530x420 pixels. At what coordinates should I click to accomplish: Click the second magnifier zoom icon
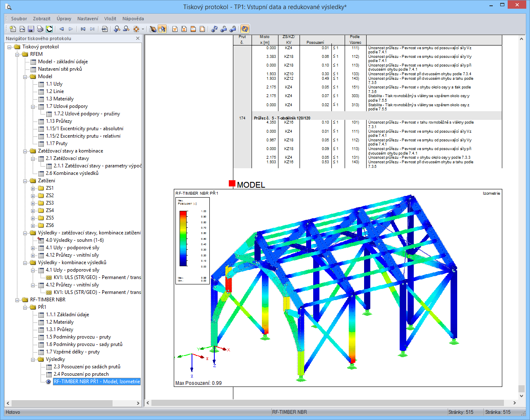point(126,29)
